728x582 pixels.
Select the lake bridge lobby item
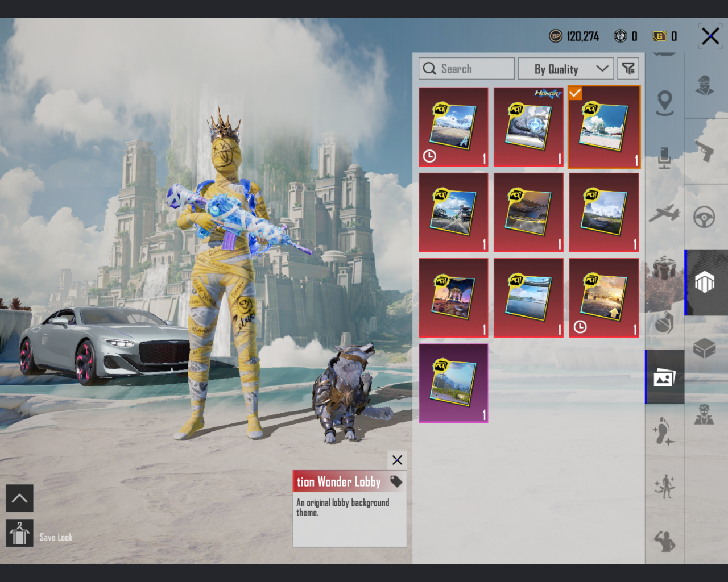pyautogui.click(x=528, y=298)
